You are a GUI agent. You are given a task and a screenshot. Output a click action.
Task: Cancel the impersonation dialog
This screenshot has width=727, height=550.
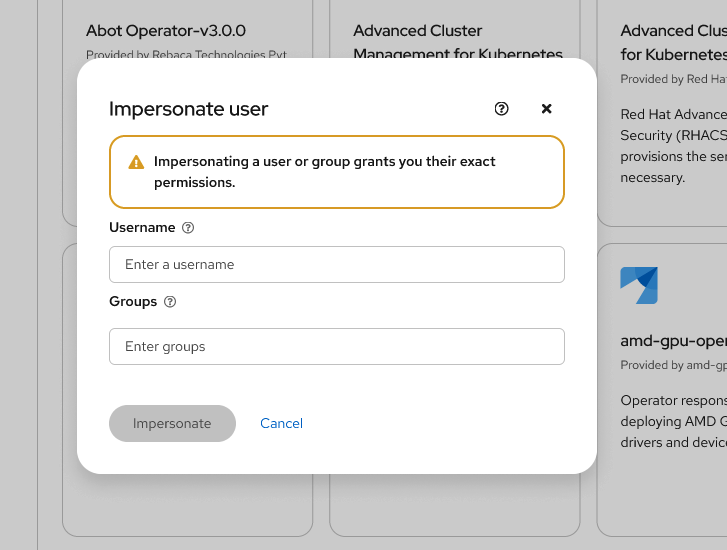[281, 423]
